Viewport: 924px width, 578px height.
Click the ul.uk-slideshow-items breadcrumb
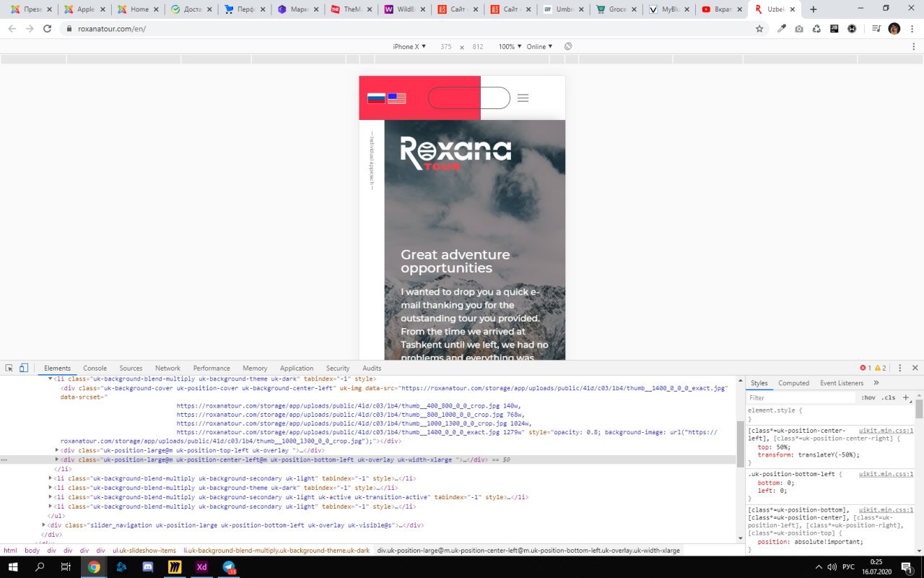coord(144,551)
